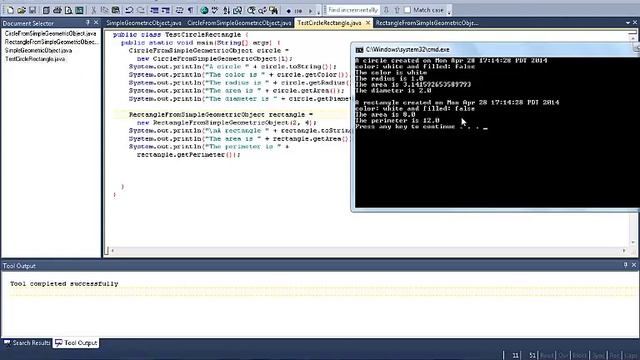Toggle visible spaces paragraph mark icon
640x360 pixels.
[x=190, y=10]
